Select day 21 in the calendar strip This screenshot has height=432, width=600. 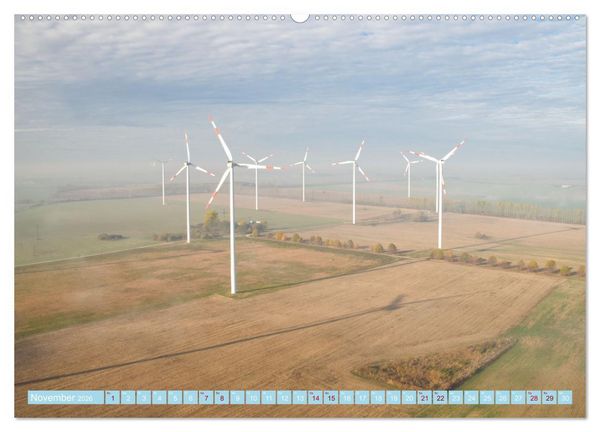[x=425, y=397]
